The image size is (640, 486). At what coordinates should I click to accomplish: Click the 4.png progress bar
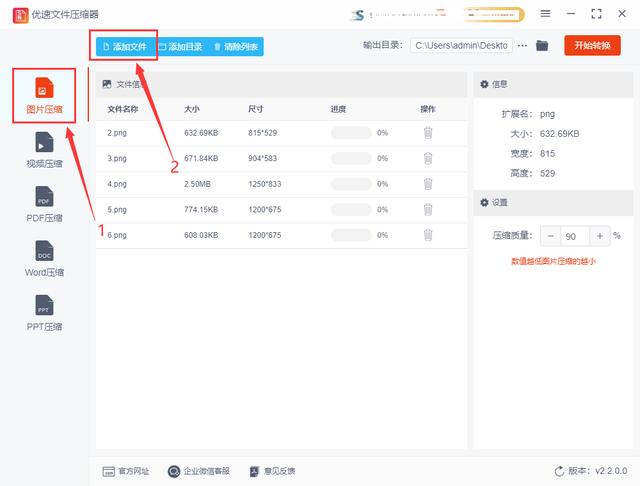pos(351,184)
